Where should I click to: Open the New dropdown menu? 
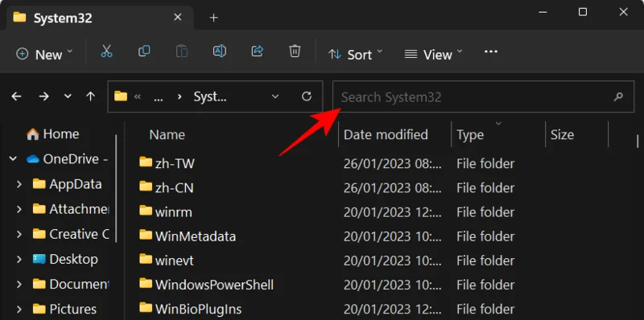[44, 54]
